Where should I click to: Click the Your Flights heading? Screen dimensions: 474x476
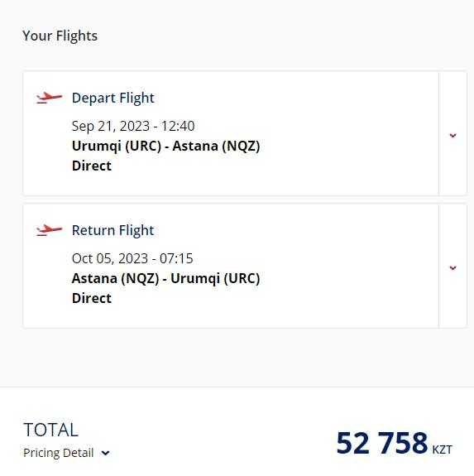(60, 36)
